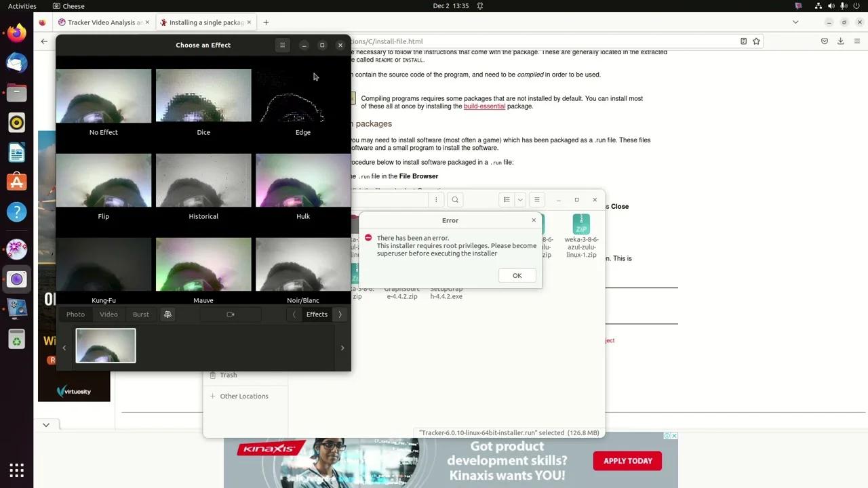Open Firefox downloads via the arrow icon

[841, 41]
